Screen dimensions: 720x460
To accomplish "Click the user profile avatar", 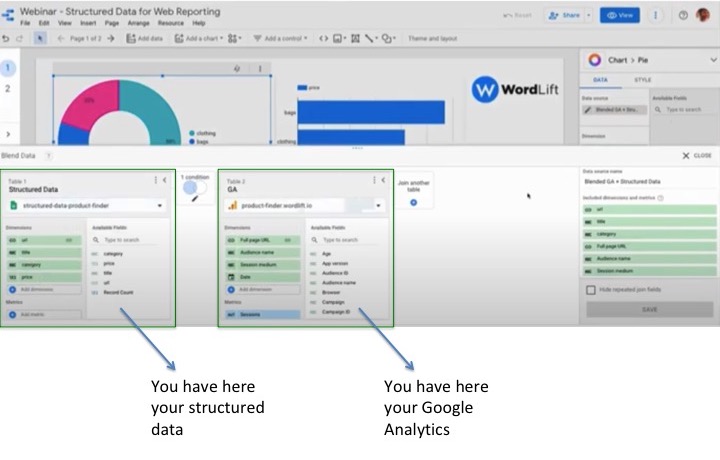I will click(x=703, y=15).
